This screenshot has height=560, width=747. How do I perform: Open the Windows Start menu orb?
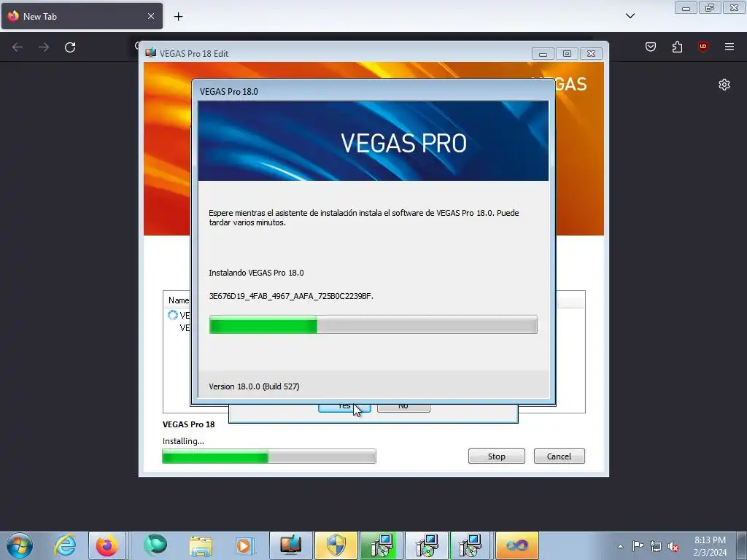(x=20, y=545)
